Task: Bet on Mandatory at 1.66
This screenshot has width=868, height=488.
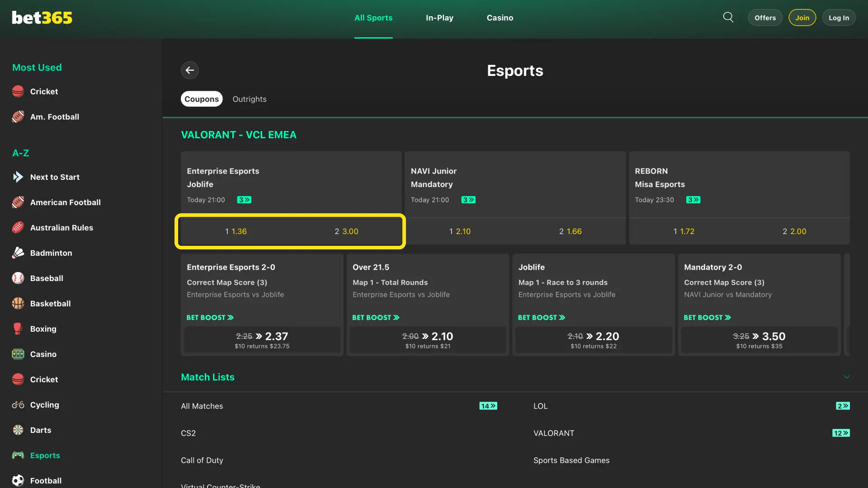Action: click(x=571, y=231)
